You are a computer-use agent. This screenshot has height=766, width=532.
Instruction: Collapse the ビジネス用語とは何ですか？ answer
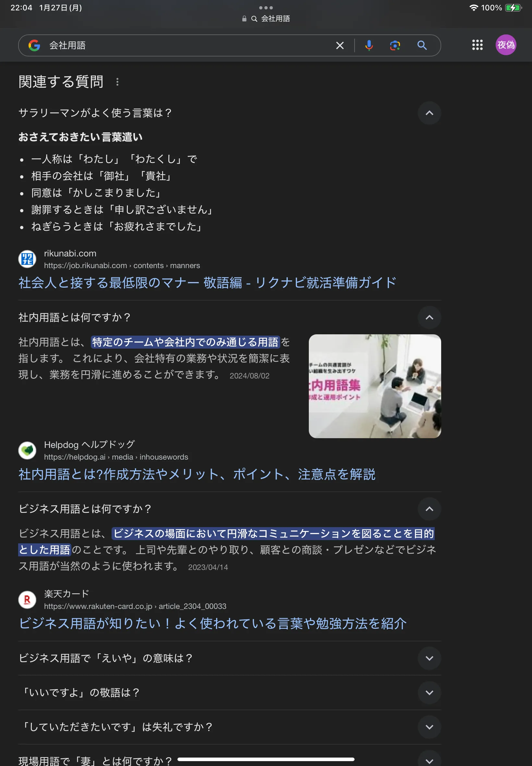429,509
